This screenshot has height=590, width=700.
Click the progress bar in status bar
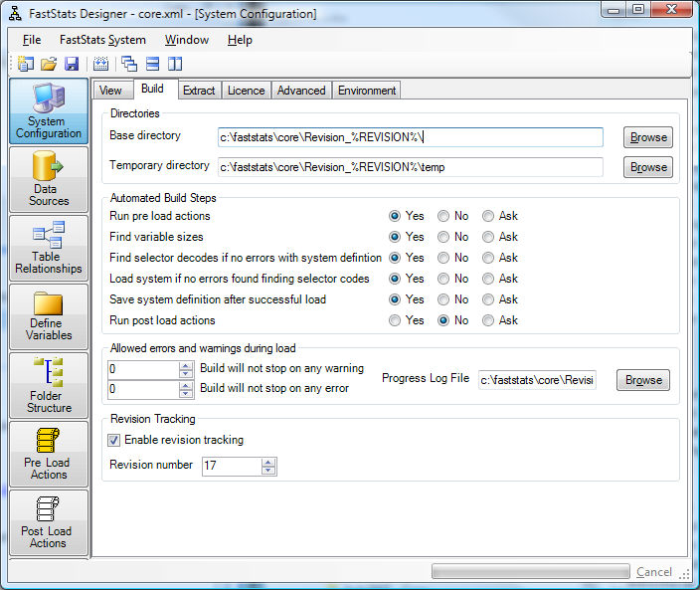point(531,571)
